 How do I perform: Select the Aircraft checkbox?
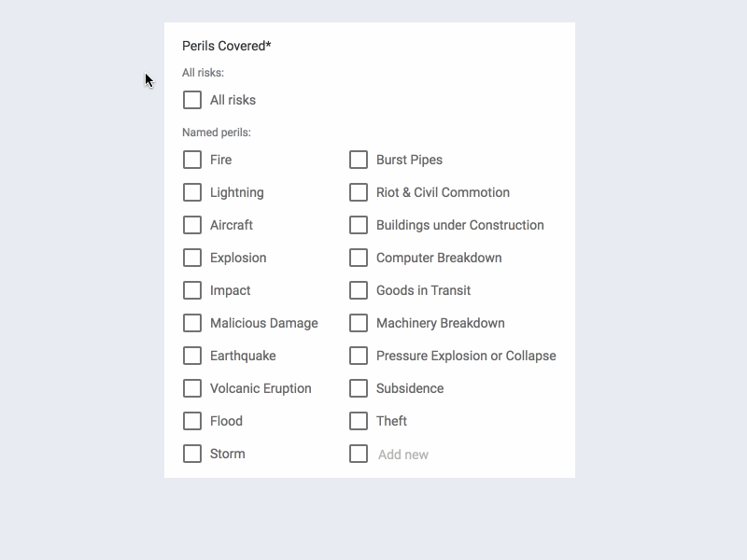click(x=192, y=225)
